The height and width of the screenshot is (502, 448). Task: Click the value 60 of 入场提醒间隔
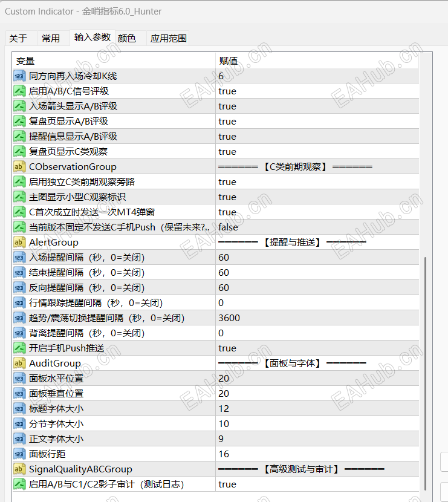pos(224,258)
